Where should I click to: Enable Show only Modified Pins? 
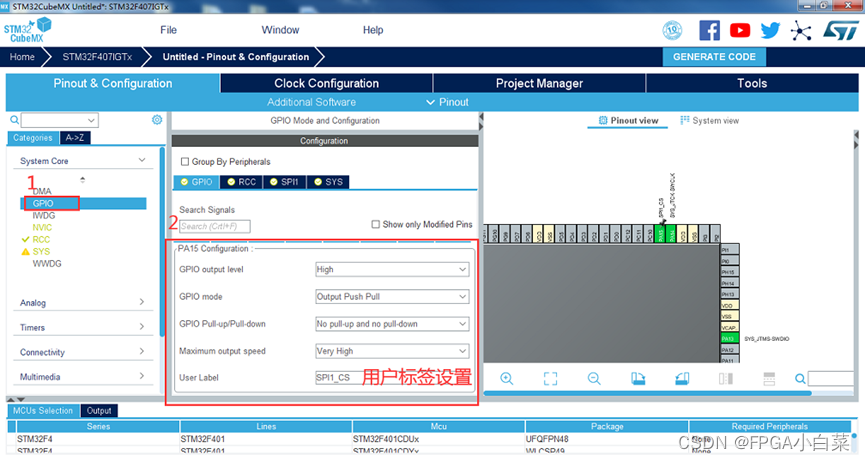point(376,224)
